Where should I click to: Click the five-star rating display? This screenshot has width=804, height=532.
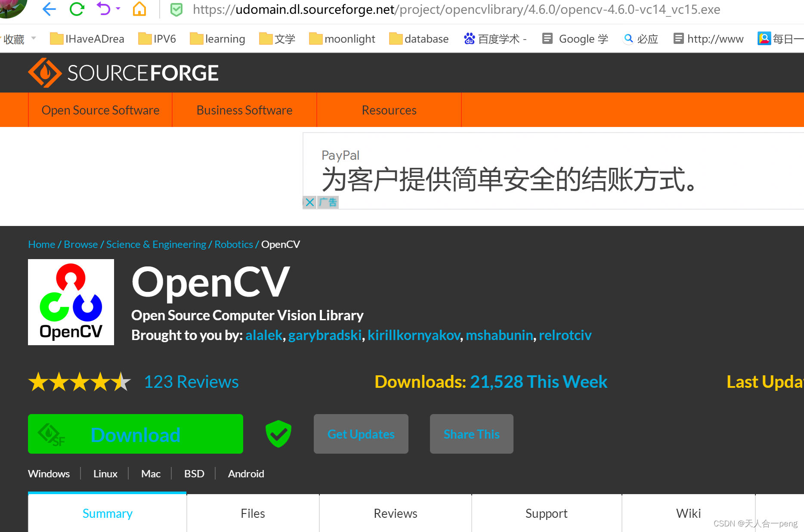tap(80, 382)
